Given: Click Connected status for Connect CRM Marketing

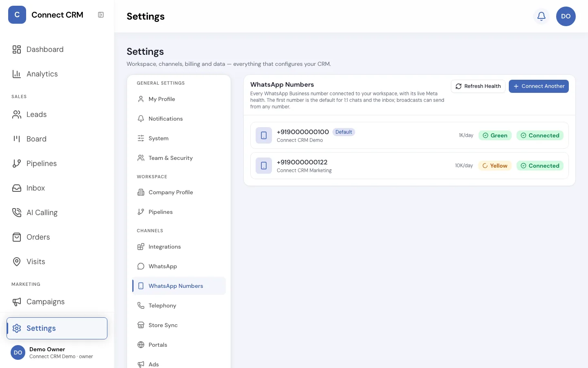Looking at the screenshot, I should click(540, 166).
